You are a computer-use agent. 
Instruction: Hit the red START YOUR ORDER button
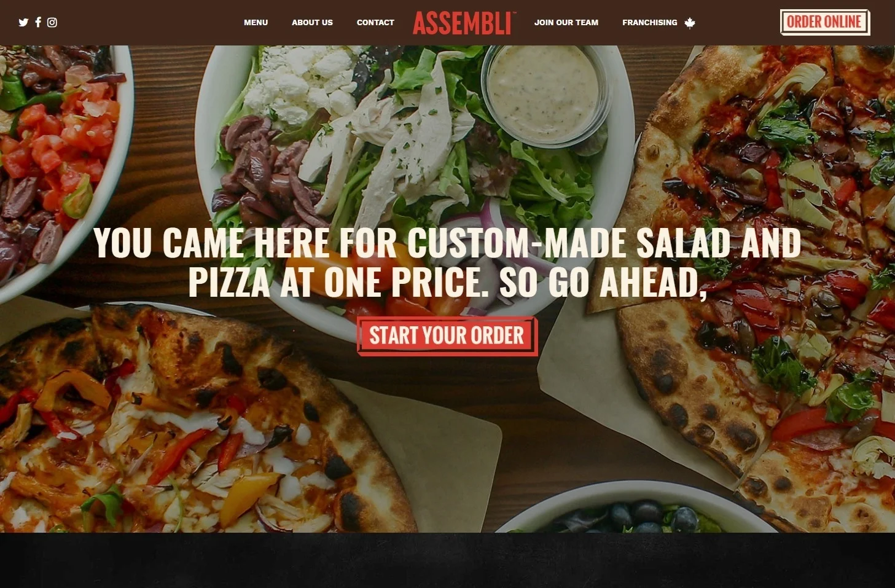pyautogui.click(x=447, y=336)
